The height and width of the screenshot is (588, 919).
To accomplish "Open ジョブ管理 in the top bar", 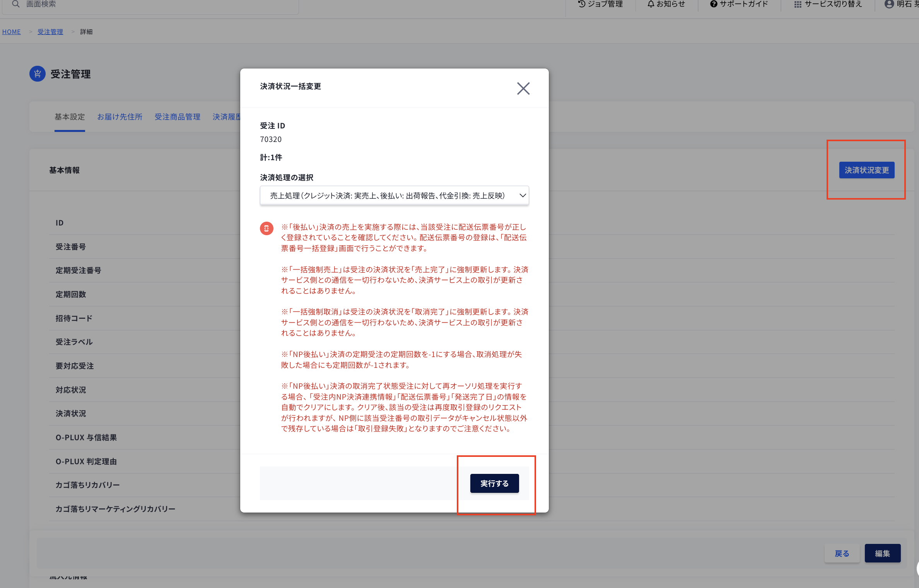I will click(601, 4).
